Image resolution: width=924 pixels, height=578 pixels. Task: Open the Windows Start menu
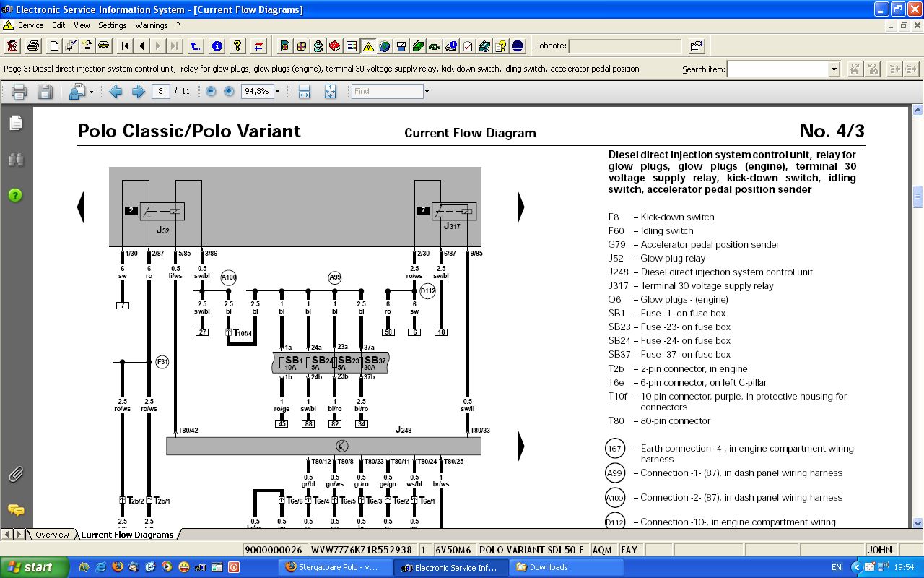point(34,567)
